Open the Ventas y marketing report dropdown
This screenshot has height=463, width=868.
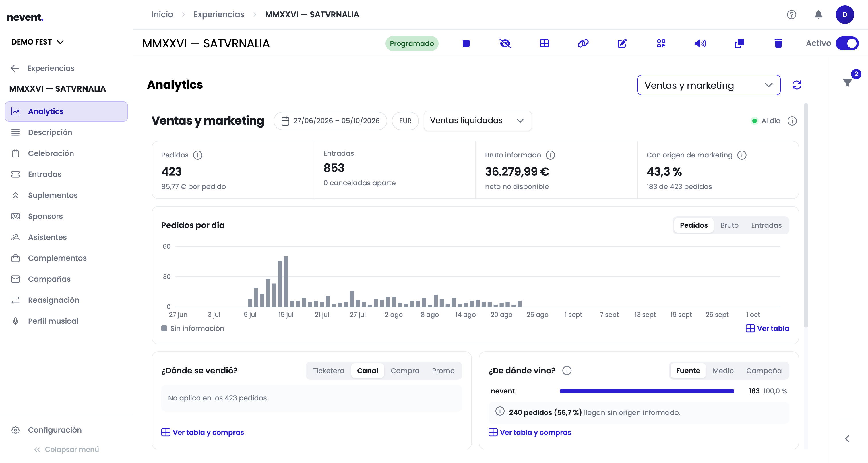coord(709,85)
